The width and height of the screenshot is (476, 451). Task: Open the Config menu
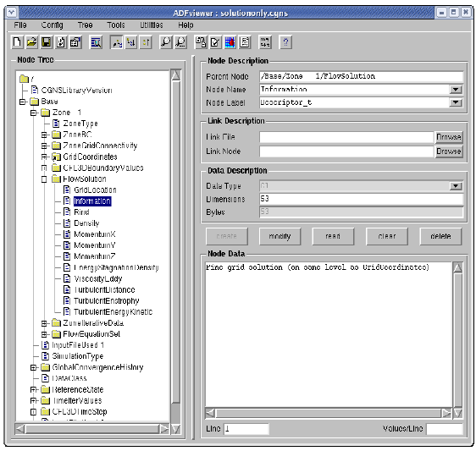[53, 25]
